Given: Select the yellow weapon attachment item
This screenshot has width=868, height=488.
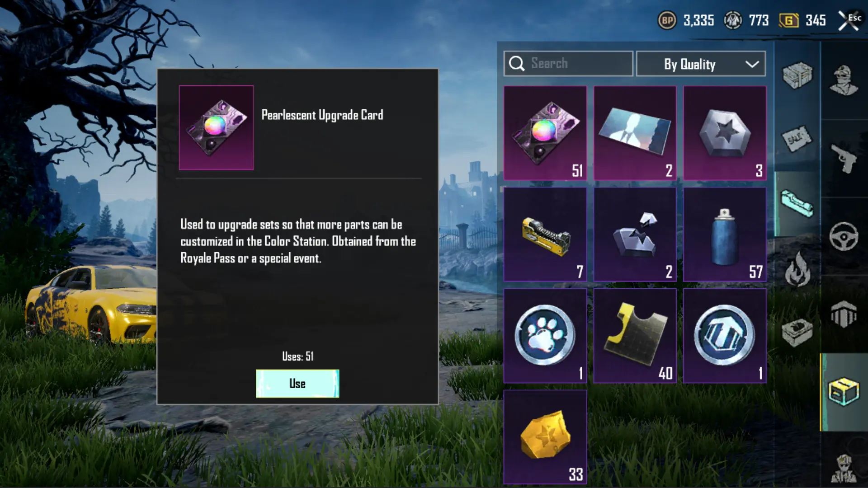Looking at the screenshot, I should [545, 235].
